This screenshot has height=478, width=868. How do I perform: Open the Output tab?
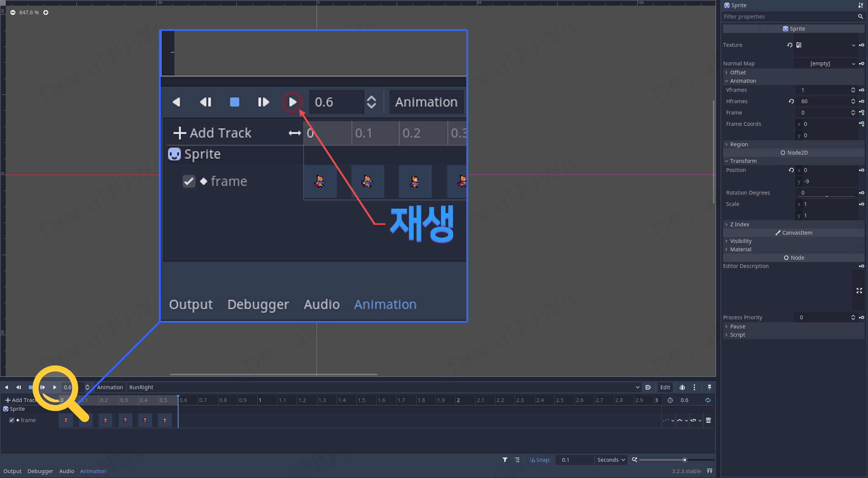12,471
